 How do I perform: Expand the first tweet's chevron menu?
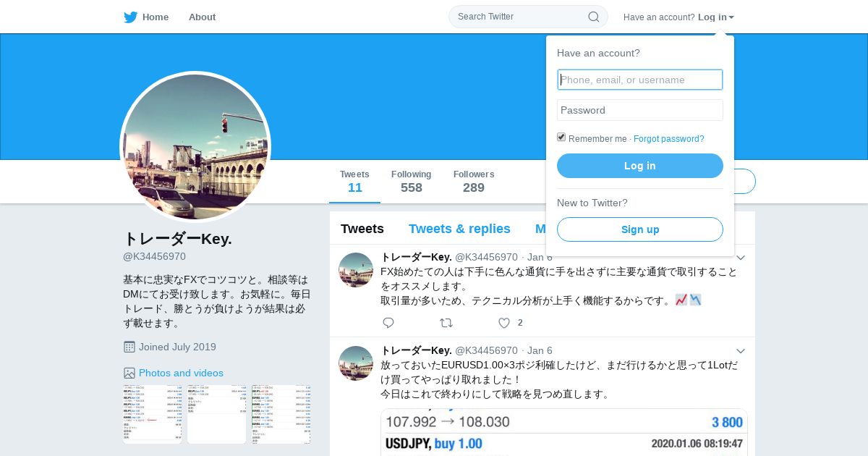(740, 258)
